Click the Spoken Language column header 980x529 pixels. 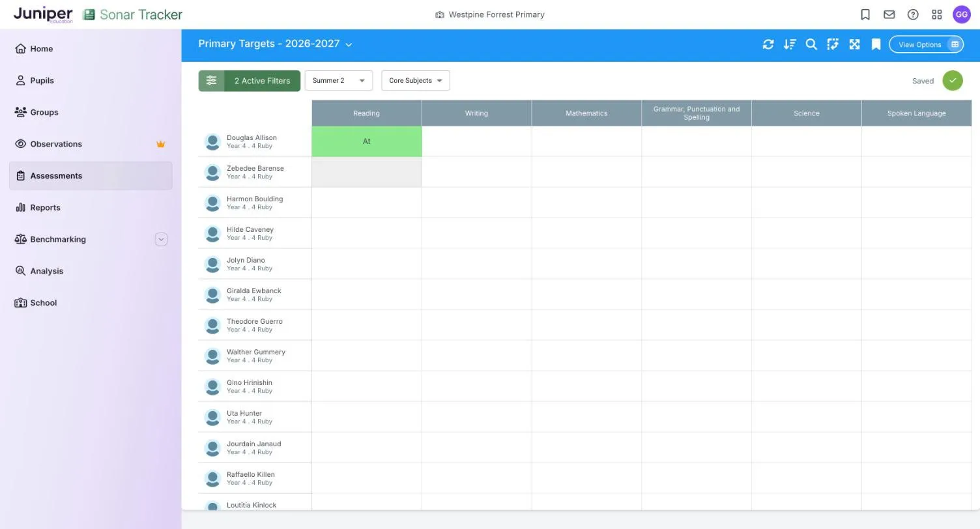[x=917, y=113]
